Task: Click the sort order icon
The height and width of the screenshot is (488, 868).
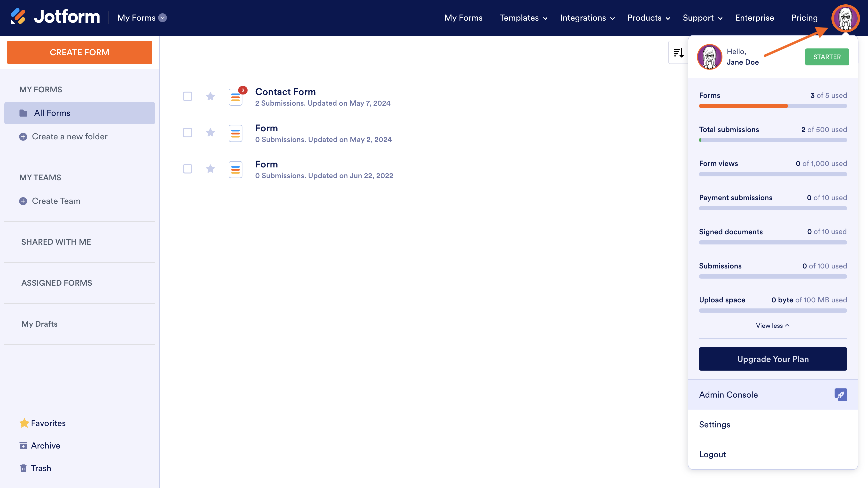Action: (x=678, y=53)
